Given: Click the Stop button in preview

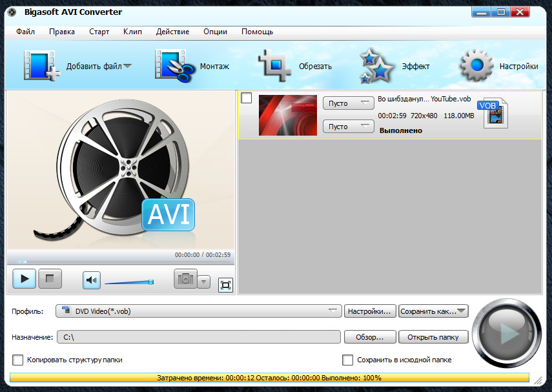Looking at the screenshot, I should 50,279.
